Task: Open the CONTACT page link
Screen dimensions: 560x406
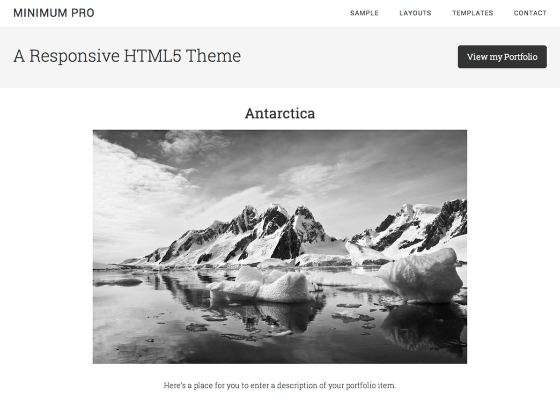Action: [x=530, y=13]
